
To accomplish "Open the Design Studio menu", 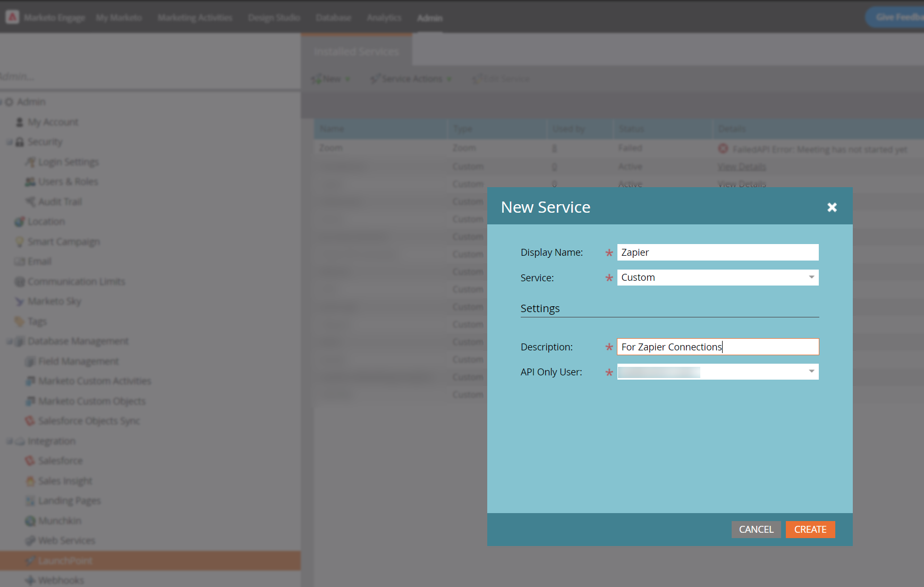I will [274, 18].
